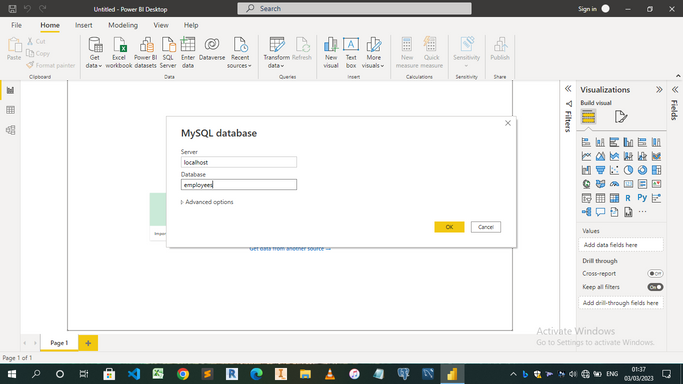Open Get data dropdown
Image resolution: width=683 pixels, height=384 pixels.
click(94, 53)
